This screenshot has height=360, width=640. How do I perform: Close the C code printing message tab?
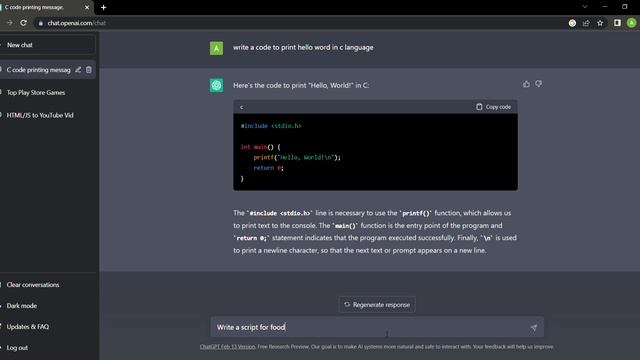(x=87, y=7)
